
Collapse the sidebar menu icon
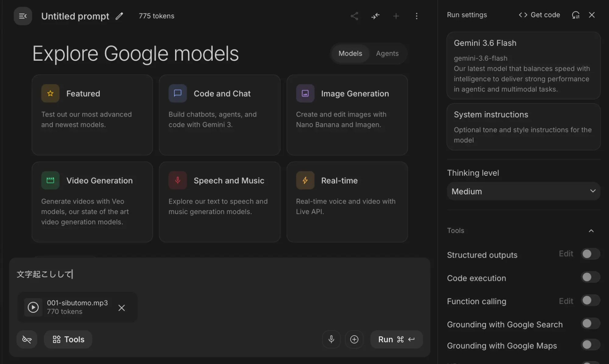click(x=23, y=16)
